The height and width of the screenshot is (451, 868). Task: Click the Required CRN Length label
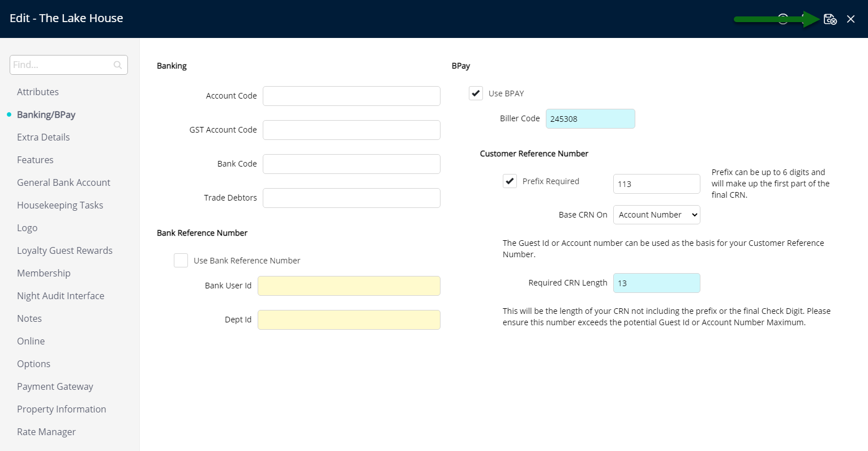(567, 283)
